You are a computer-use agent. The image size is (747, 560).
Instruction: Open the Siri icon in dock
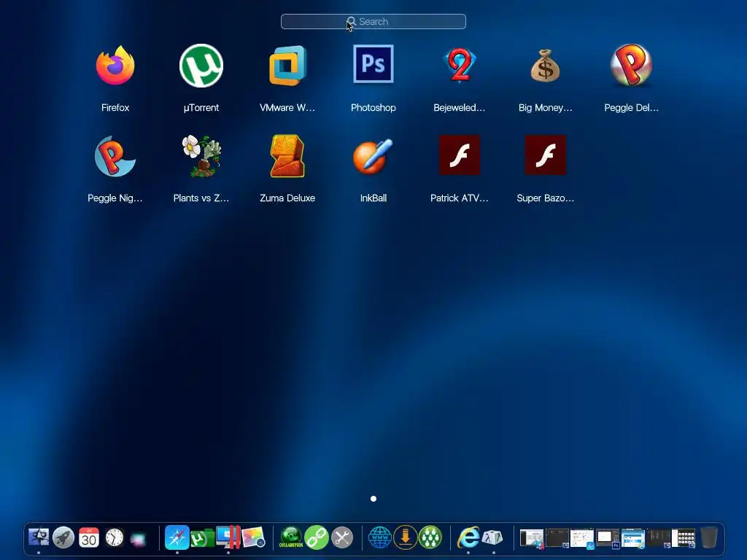coord(138,539)
